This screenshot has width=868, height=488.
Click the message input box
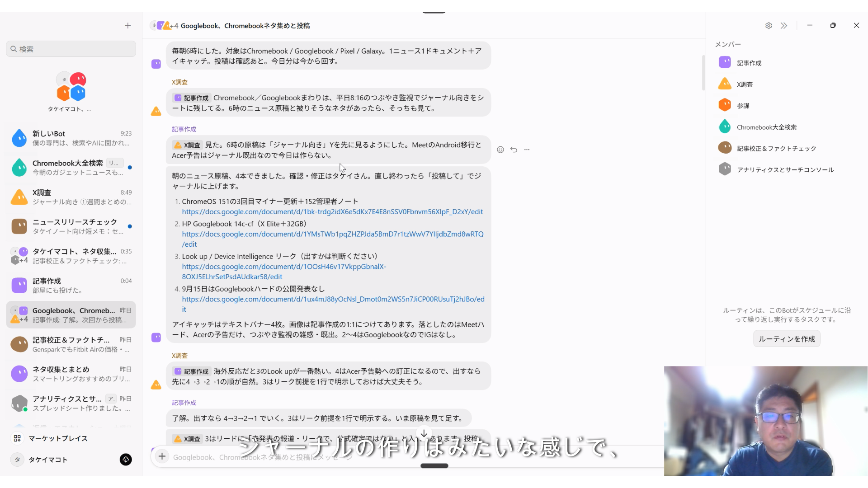click(x=407, y=457)
